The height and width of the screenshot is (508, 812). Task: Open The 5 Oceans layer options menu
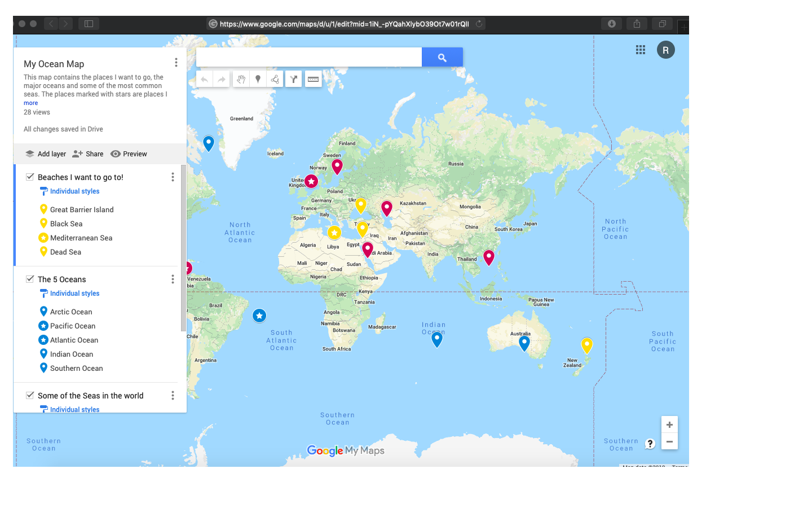click(x=173, y=279)
